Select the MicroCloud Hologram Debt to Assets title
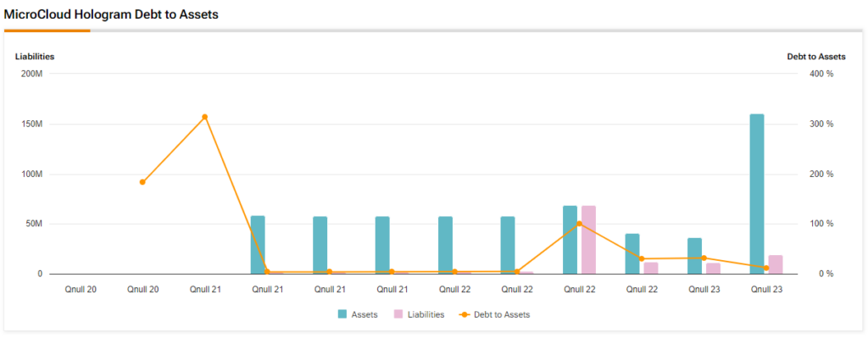The width and height of the screenshot is (868, 344). (x=111, y=15)
